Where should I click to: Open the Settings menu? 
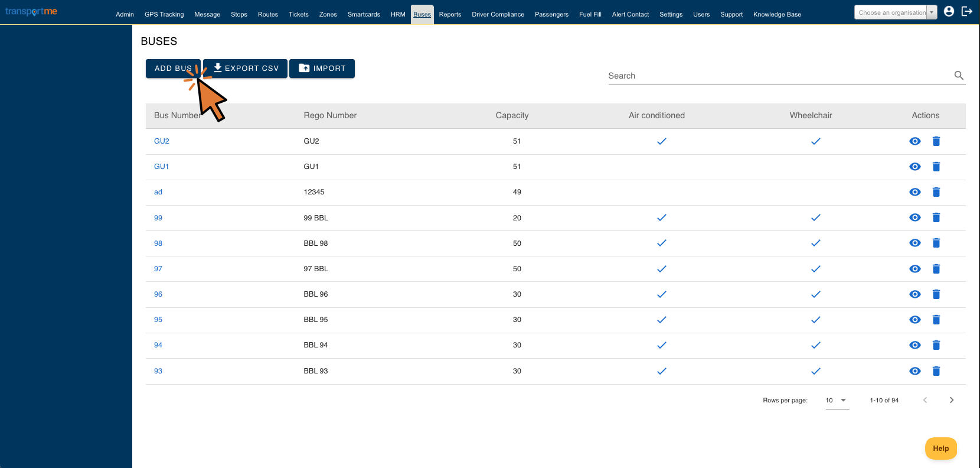(x=671, y=14)
